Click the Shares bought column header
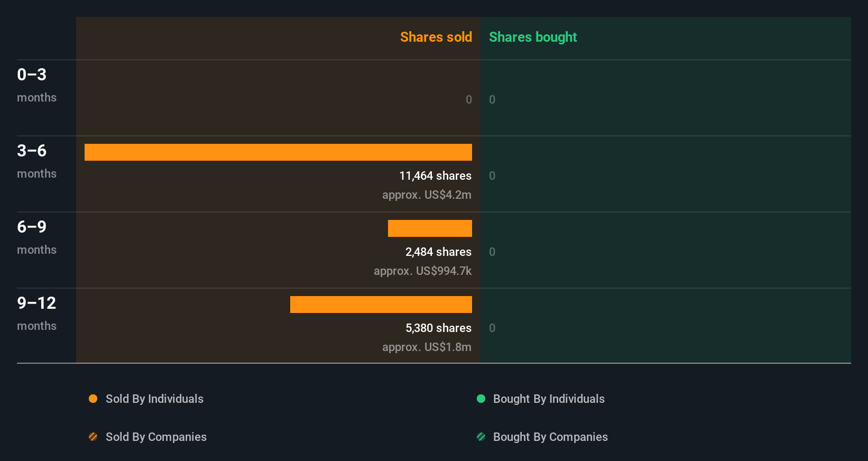Image resolution: width=868 pixels, height=461 pixels. 533,37
